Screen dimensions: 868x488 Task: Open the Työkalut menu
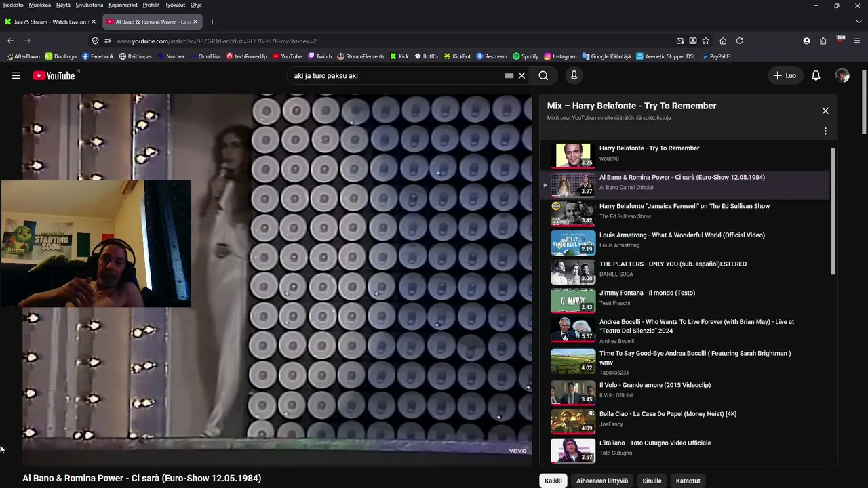point(175,5)
